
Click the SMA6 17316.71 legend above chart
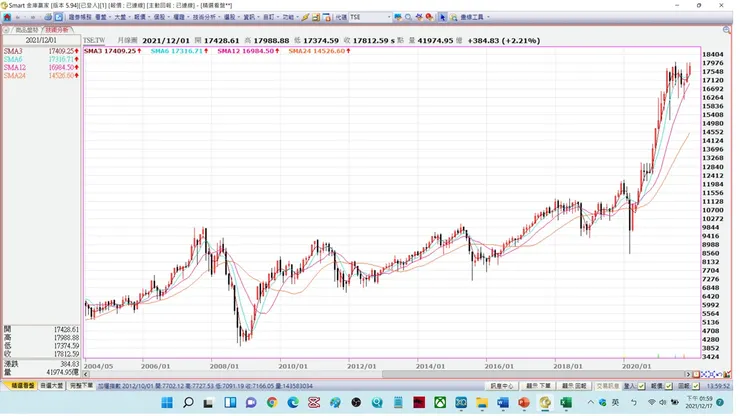179,51
